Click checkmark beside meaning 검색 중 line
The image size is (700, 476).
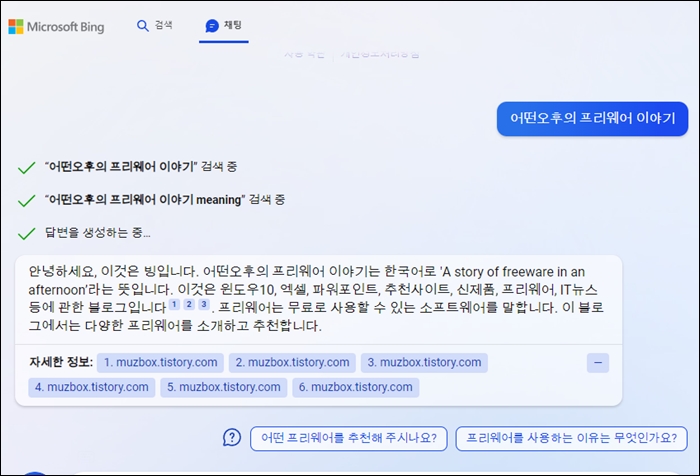26,200
